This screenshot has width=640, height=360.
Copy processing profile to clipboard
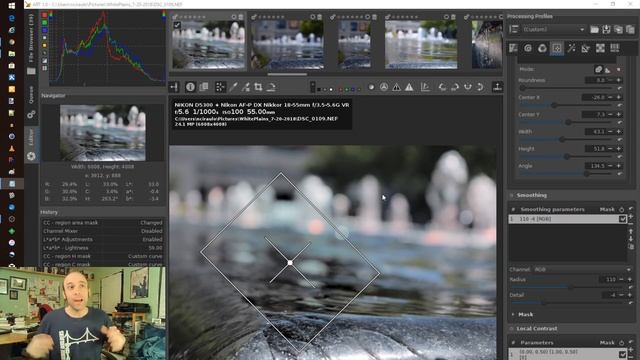(618, 29)
